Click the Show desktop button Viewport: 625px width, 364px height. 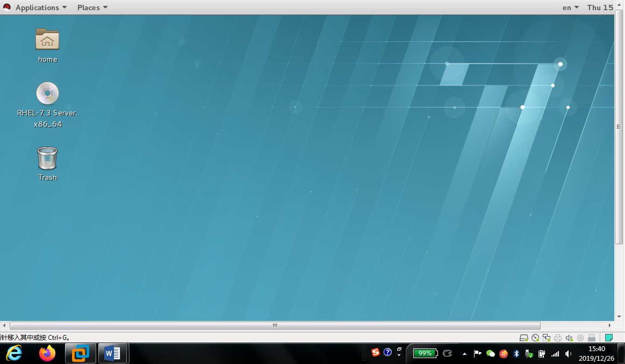tap(621, 353)
